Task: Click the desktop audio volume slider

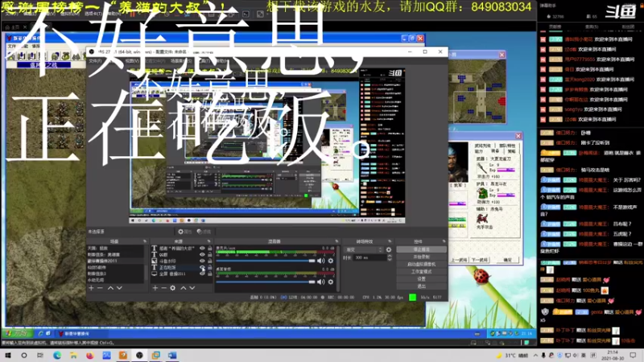Action: 266,282
